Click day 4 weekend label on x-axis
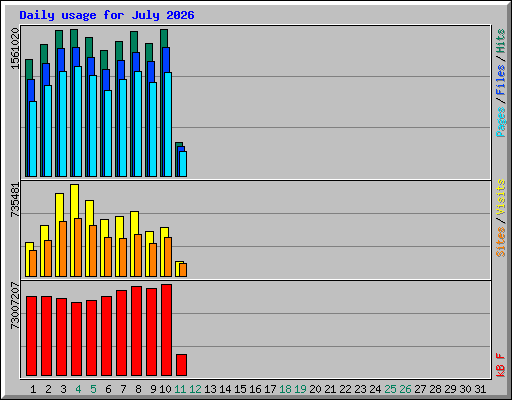This screenshot has height=400, width=512. click(x=78, y=389)
